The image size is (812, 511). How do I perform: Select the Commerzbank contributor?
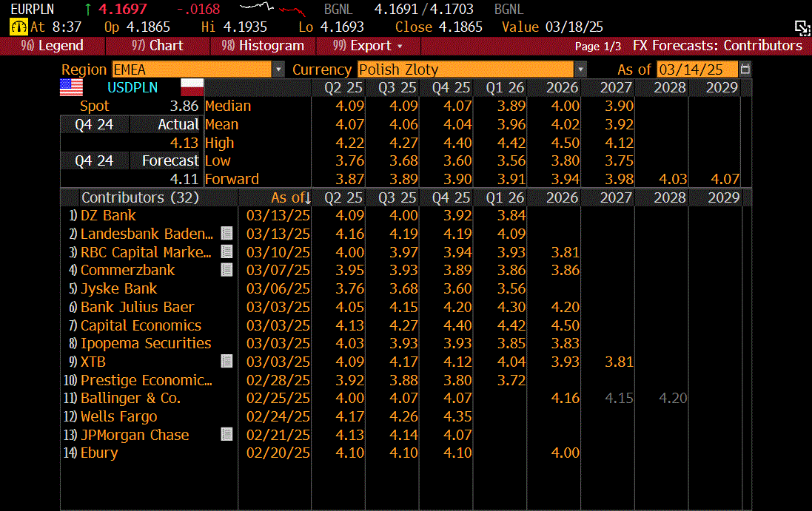tap(127, 270)
